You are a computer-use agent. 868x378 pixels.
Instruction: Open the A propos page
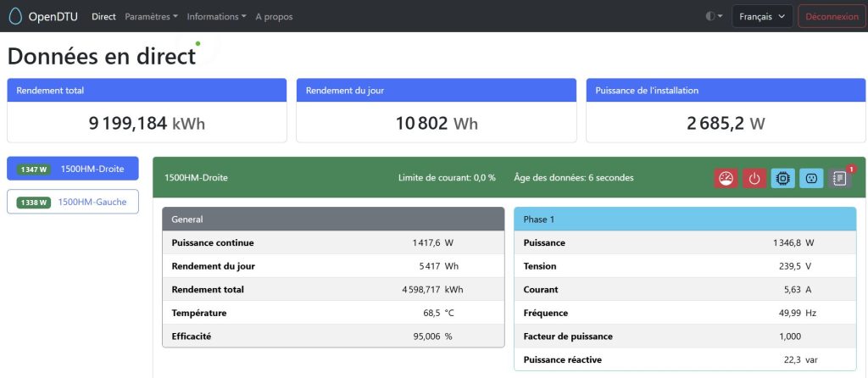pos(275,16)
